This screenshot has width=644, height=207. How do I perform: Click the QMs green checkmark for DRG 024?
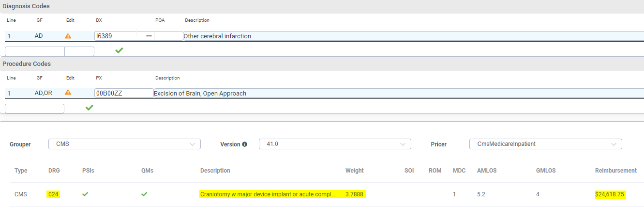point(144,194)
